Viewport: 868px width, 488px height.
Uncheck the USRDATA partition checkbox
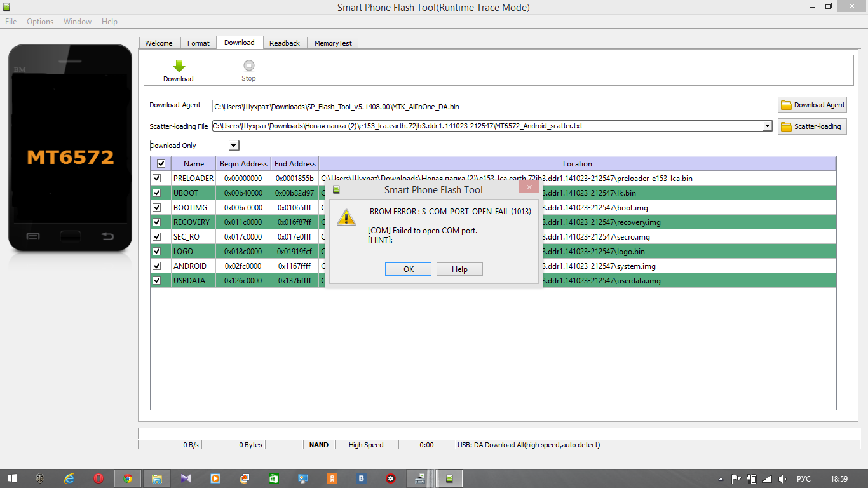(x=157, y=280)
